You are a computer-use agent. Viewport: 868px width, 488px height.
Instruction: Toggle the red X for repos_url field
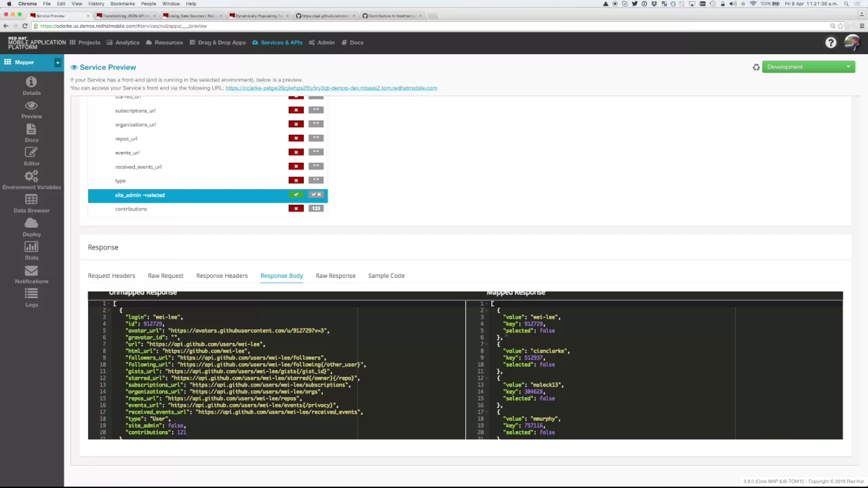click(x=296, y=138)
